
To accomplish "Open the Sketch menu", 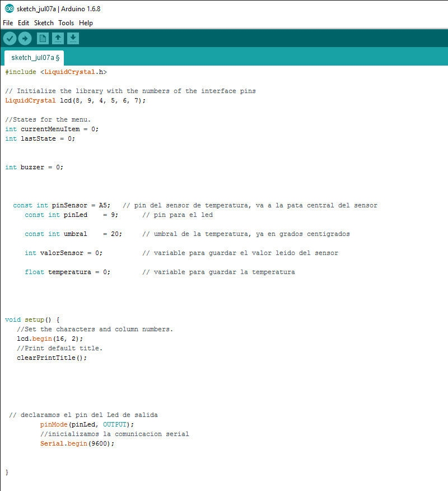I will 44,23.
